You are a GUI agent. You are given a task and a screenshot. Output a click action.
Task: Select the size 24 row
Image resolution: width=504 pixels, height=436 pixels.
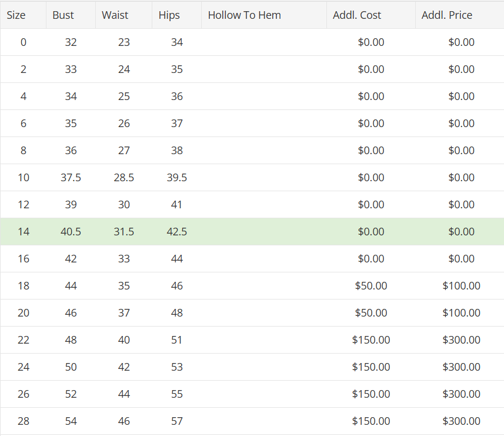click(x=252, y=367)
